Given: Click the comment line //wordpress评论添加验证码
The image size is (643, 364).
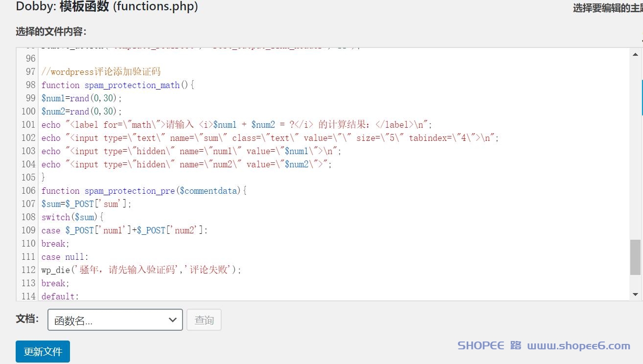Looking at the screenshot, I should (x=101, y=71).
